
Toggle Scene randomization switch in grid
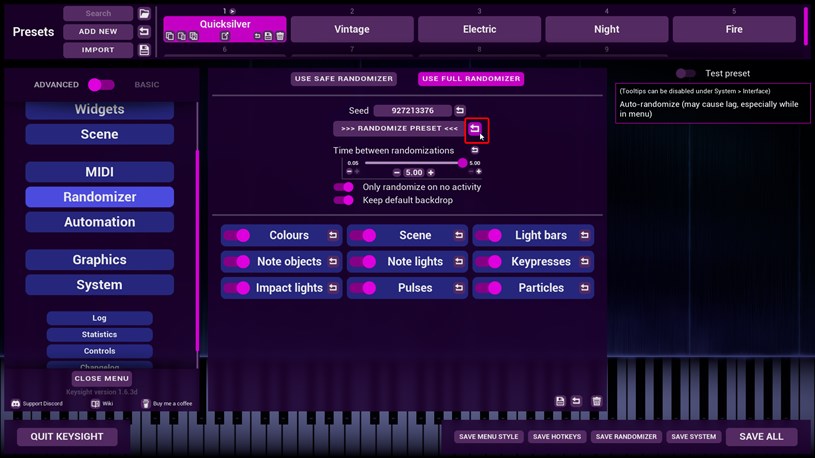point(363,235)
